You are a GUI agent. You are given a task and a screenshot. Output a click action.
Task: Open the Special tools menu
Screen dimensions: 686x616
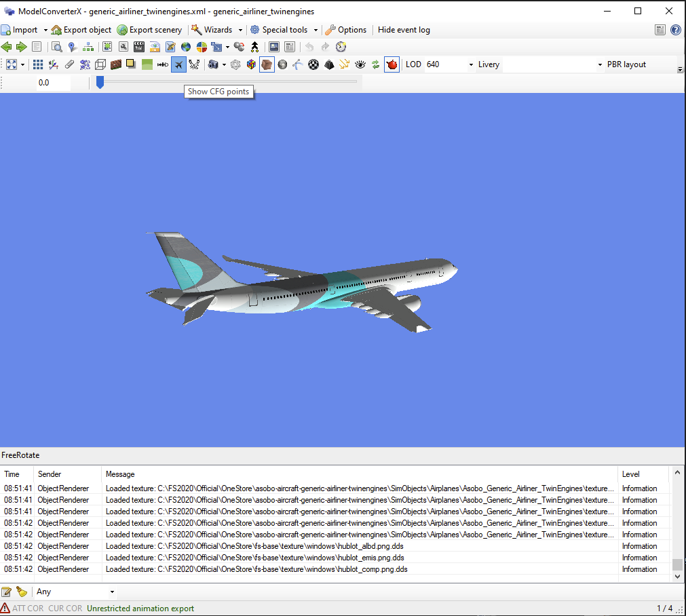[x=284, y=30]
